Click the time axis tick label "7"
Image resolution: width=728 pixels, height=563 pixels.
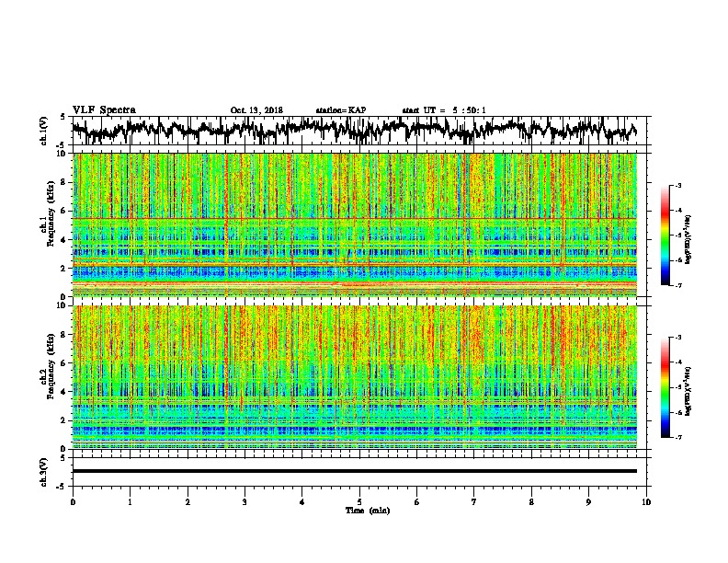474,502
